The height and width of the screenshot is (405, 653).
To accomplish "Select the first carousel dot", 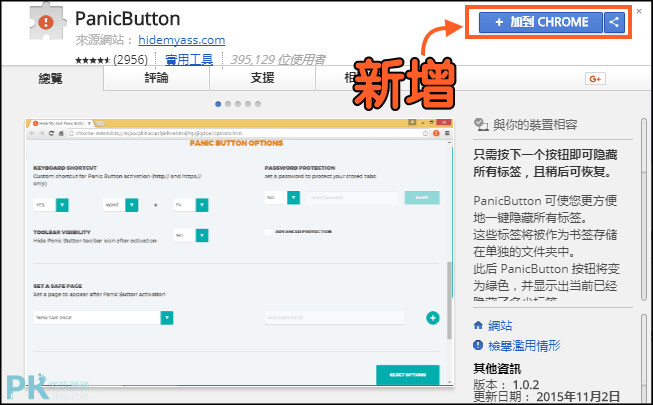I will tap(218, 104).
